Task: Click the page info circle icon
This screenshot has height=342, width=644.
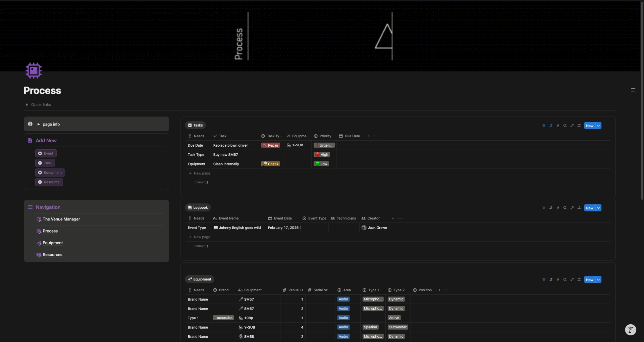Action: pos(30,124)
